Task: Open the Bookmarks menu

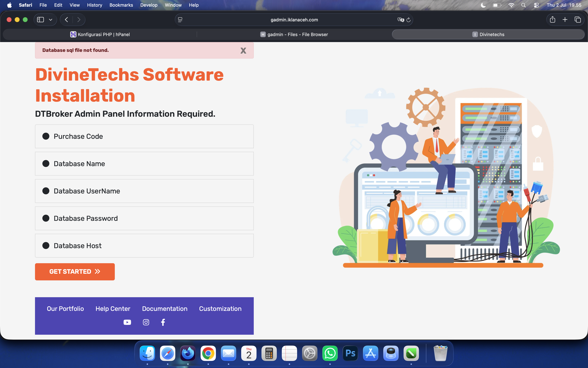Action: click(121, 5)
